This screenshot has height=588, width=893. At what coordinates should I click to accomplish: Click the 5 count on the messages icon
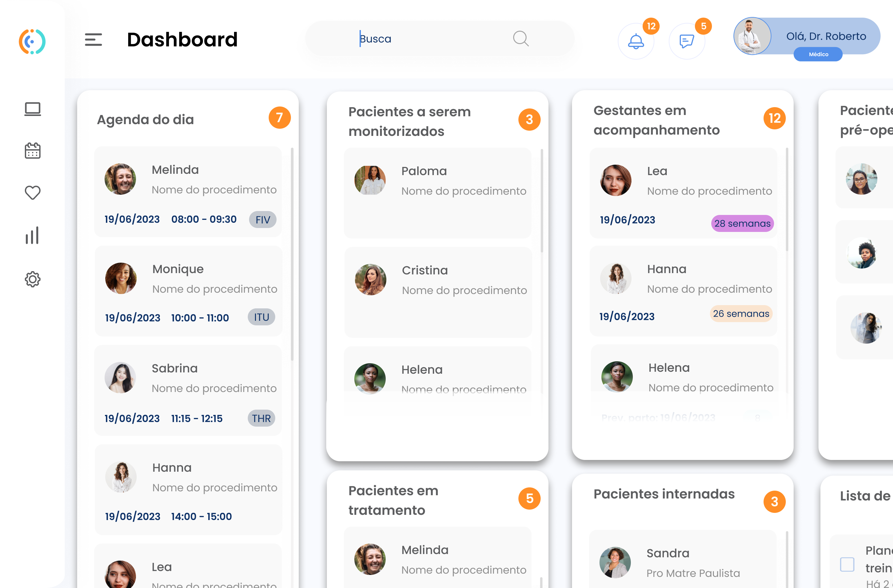pyautogui.click(x=703, y=26)
